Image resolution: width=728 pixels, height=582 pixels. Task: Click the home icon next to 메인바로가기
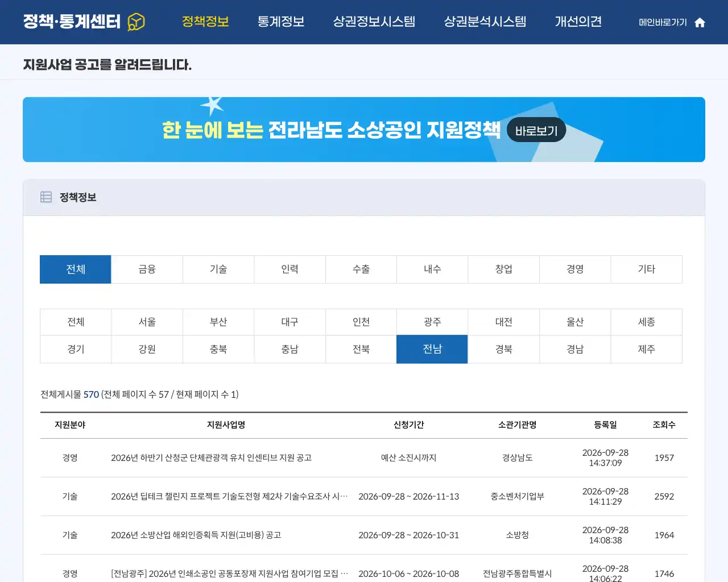pos(700,22)
